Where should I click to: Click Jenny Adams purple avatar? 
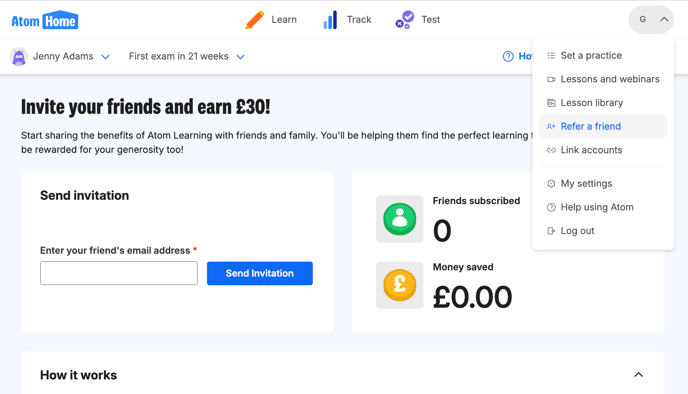[x=19, y=57]
